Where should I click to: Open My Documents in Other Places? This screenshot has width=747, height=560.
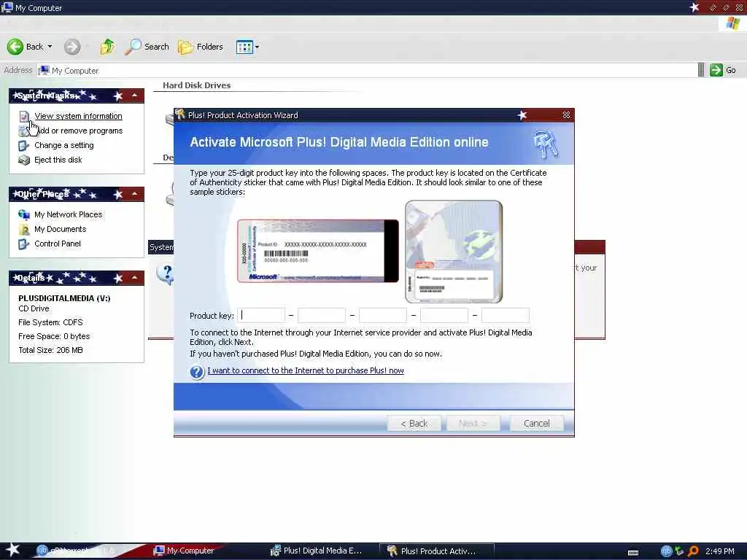(x=60, y=229)
